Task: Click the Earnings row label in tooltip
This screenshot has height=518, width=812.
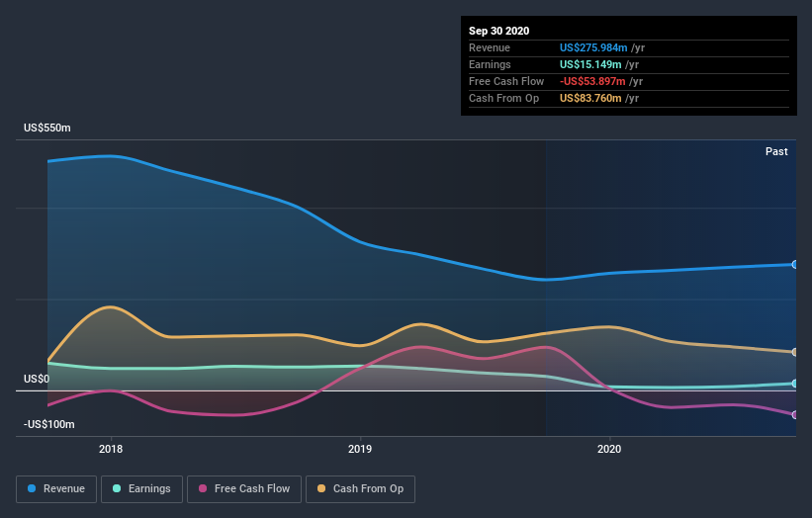Action: point(490,64)
